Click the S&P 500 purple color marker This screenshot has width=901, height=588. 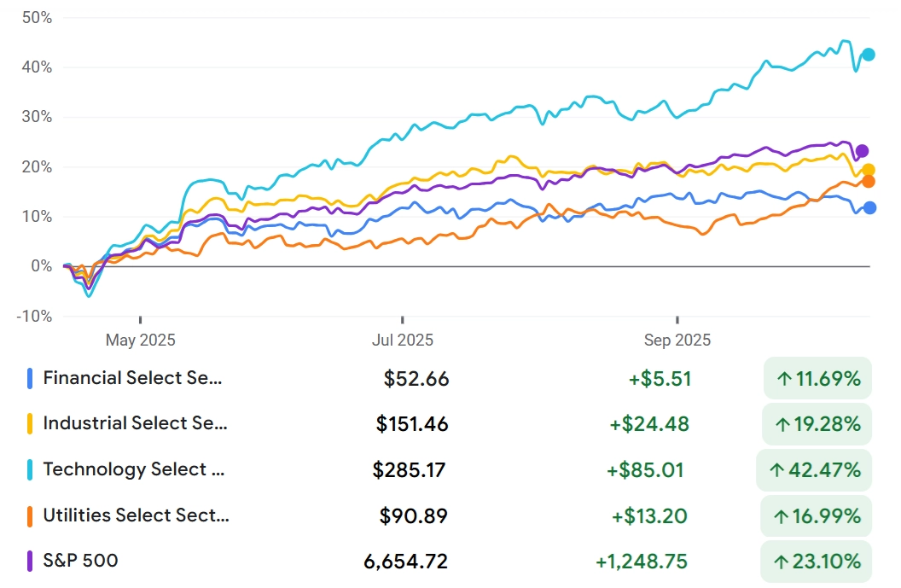(31, 561)
